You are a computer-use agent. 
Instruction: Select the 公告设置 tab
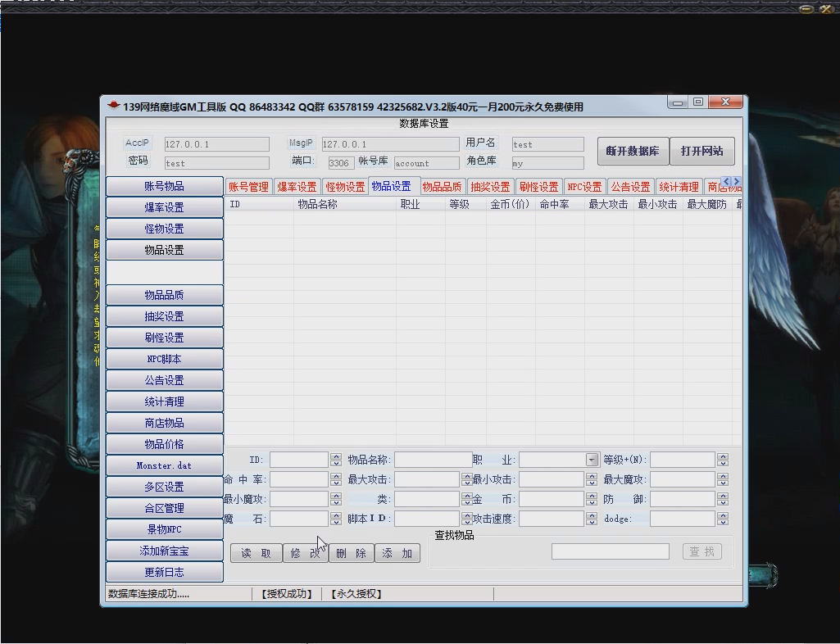coord(630,187)
